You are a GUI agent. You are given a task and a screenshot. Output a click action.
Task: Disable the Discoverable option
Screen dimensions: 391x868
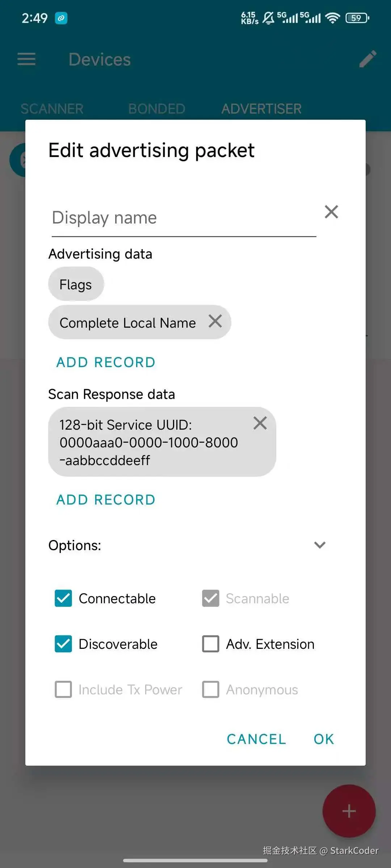click(63, 644)
